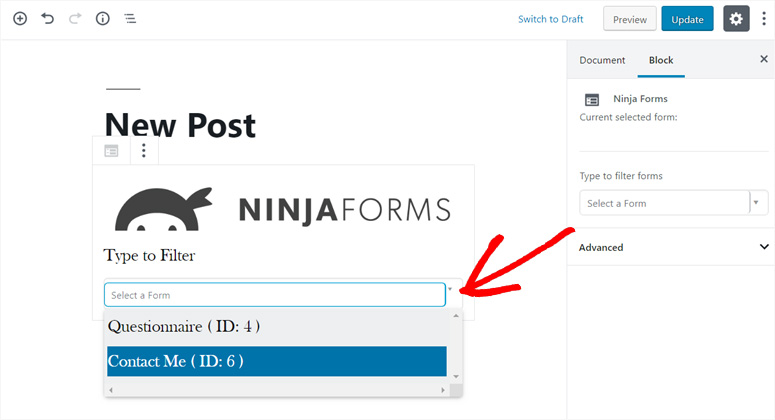
Task: Click the Ninja Forms logo image
Action: [283, 209]
